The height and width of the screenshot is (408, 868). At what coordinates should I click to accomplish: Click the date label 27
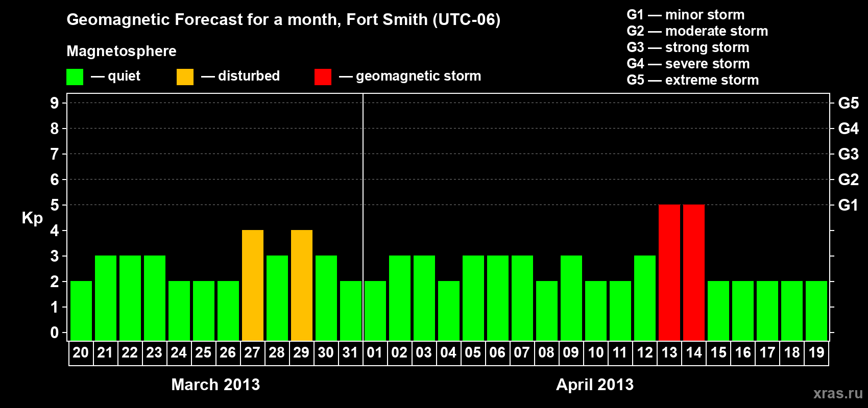click(252, 352)
